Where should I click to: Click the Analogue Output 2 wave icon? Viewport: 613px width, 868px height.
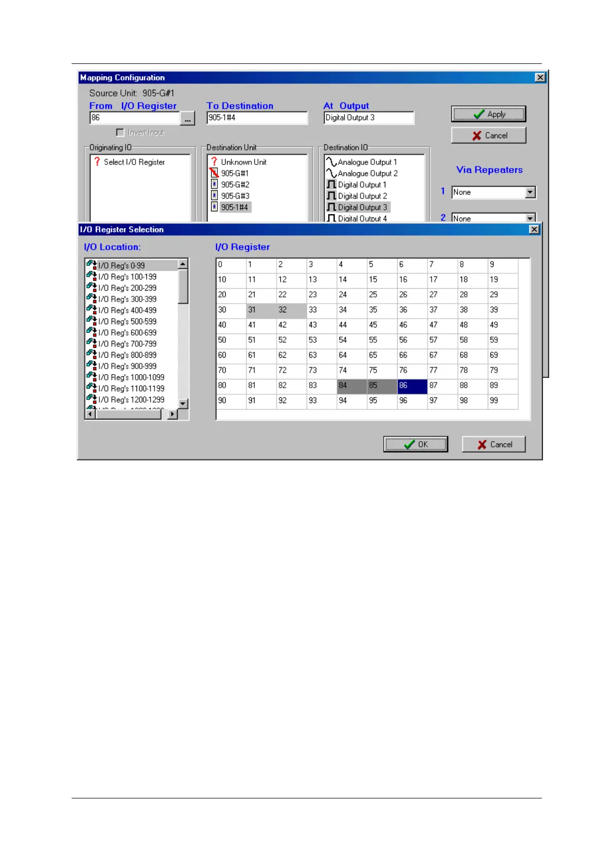331,173
